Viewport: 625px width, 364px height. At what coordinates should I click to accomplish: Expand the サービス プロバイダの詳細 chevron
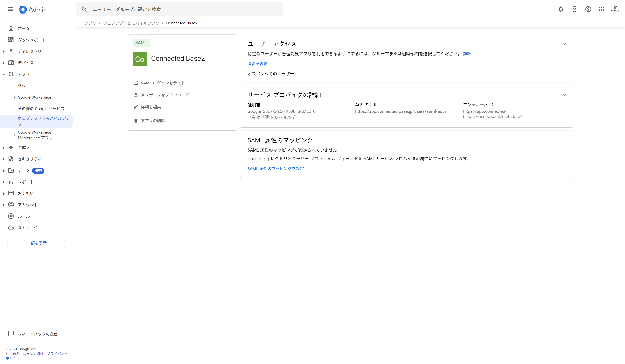tap(564, 95)
